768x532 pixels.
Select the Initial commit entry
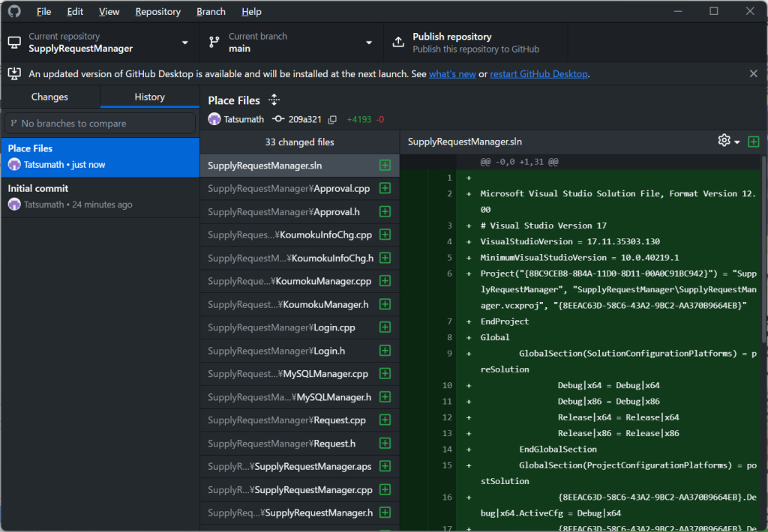pyautogui.click(x=100, y=196)
